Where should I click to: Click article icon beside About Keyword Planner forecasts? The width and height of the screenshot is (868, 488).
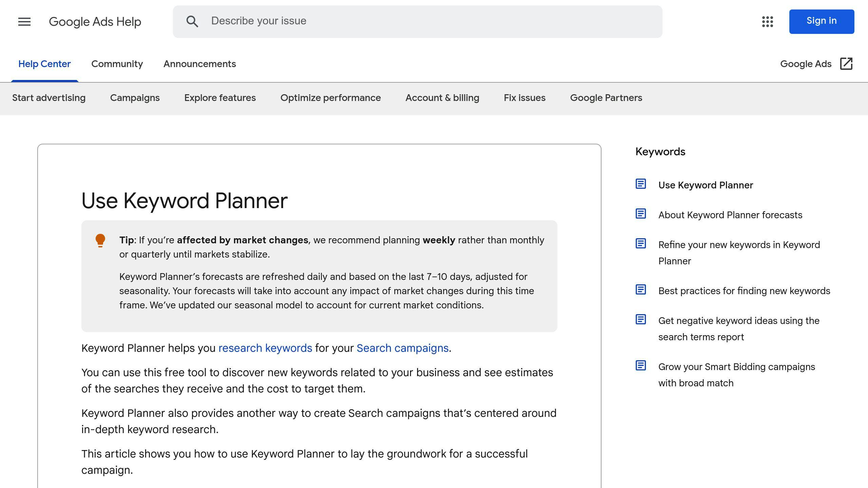[x=640, y=214]
